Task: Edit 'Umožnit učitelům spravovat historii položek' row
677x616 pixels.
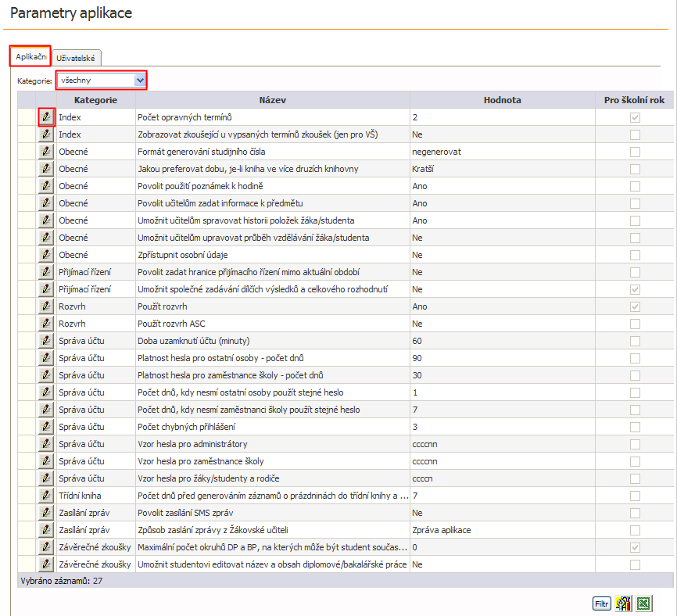Action: click(46, 220)
